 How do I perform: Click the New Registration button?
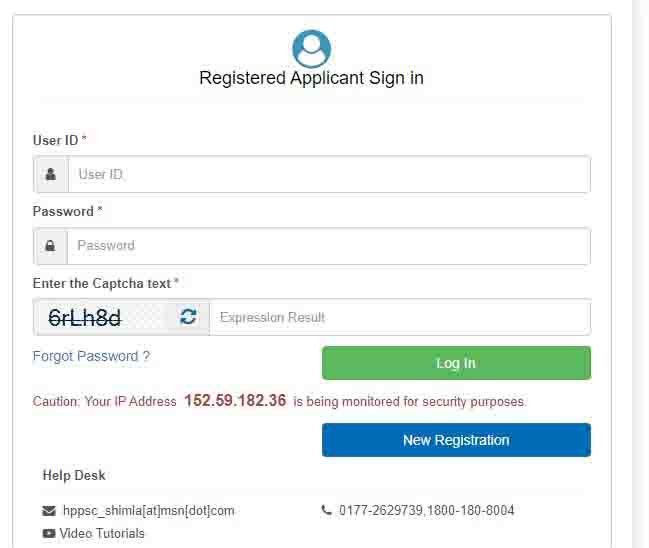(x=456, y=440)
